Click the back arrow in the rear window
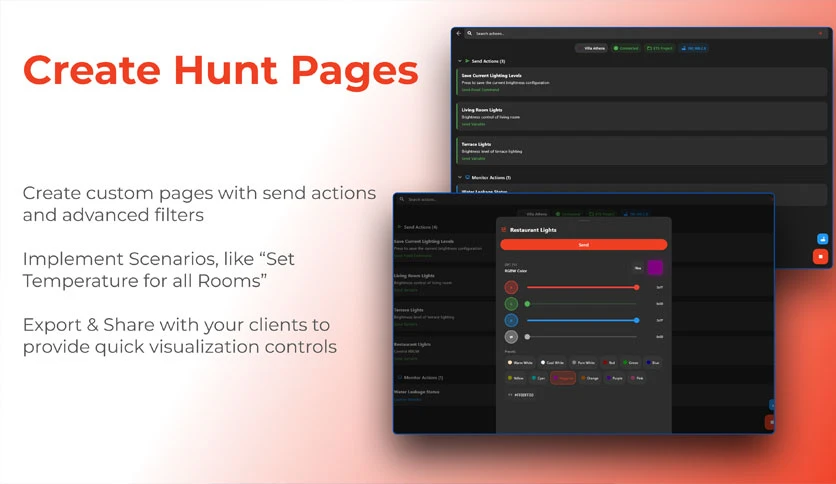Image resolution: width=836 pixels, height=484 pixels. 459,33
